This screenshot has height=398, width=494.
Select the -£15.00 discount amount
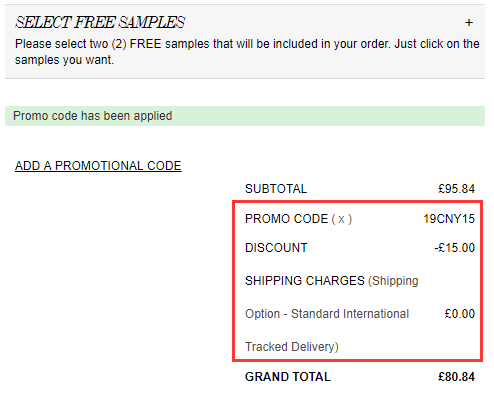coord(454,248)
